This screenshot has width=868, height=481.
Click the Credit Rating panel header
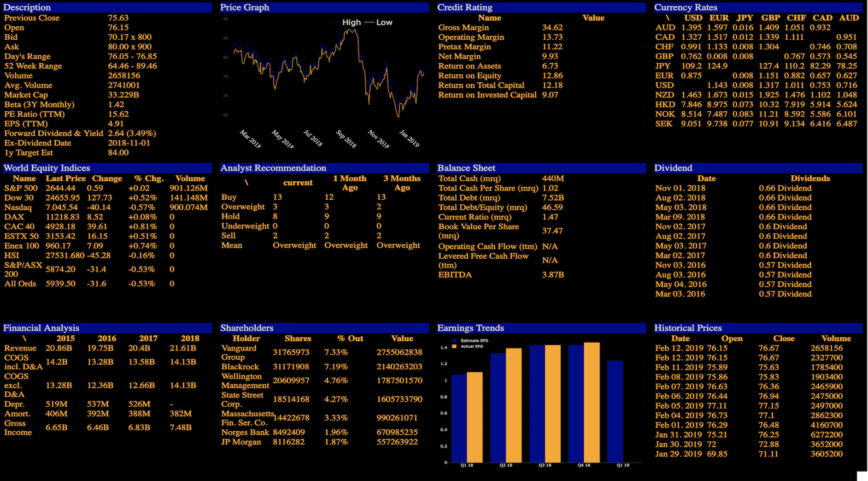[x=541, y=7]
